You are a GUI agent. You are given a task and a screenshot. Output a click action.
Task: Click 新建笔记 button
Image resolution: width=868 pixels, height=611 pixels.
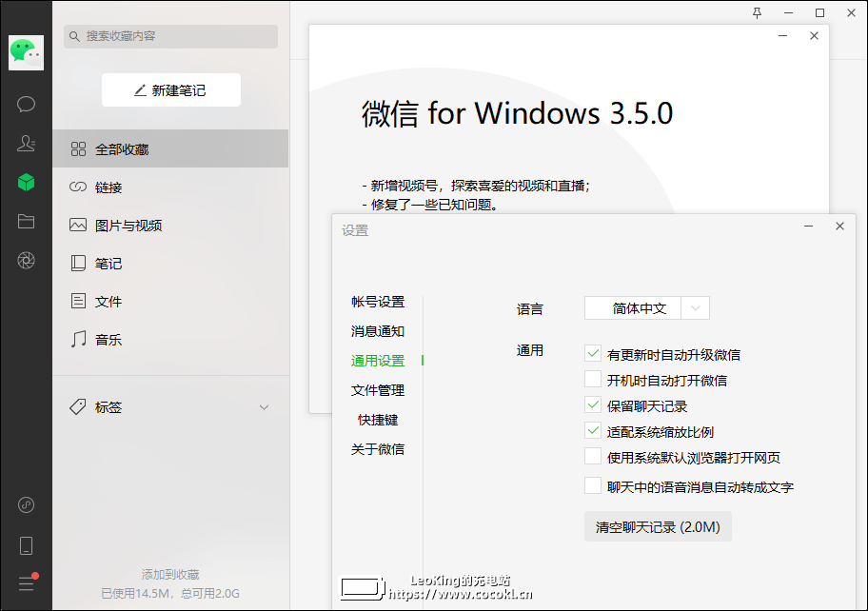(x=171, y=90)
